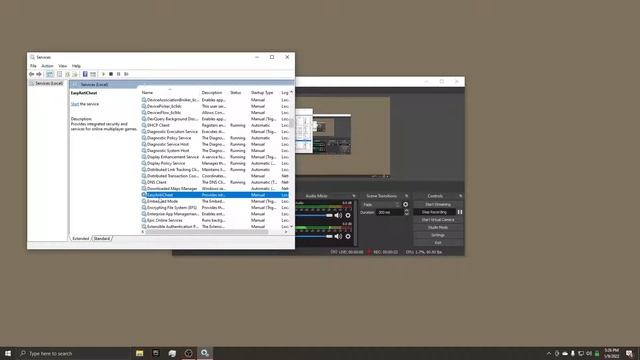Screen dimensions: 640x360
Task: Click the Services app icon on taskbar
Action: [204, 353]
